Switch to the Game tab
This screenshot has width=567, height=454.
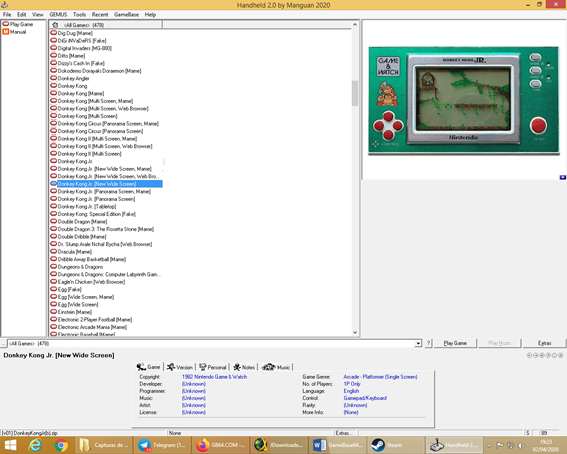click(149, 367)
